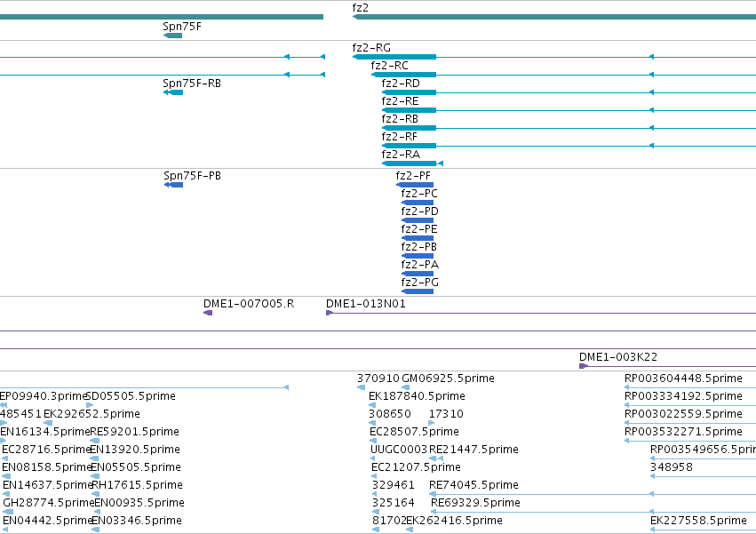Click the fz2-PB protein feature

(x=418, y=256)
